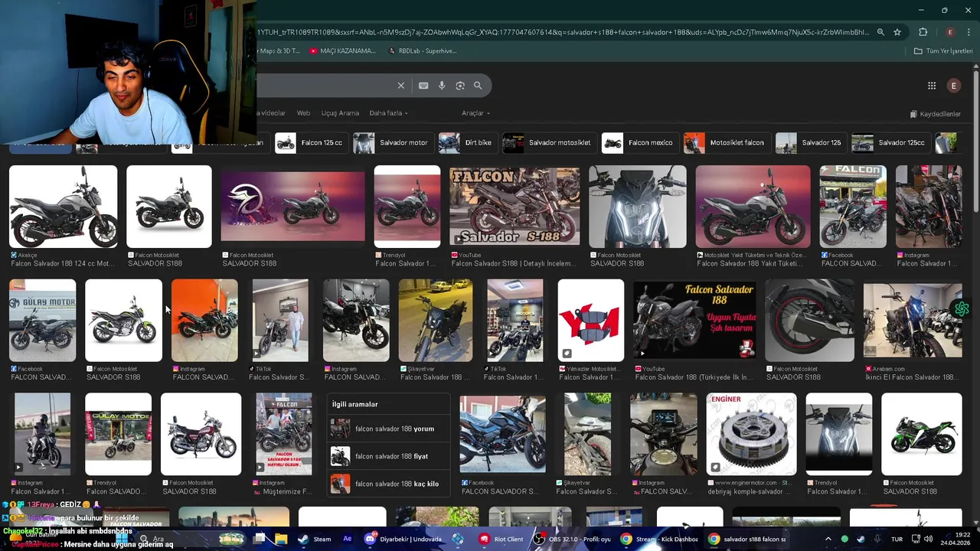The image size is (980, 551).
Task: Open Google account avatar on the page
Action: 954,86
